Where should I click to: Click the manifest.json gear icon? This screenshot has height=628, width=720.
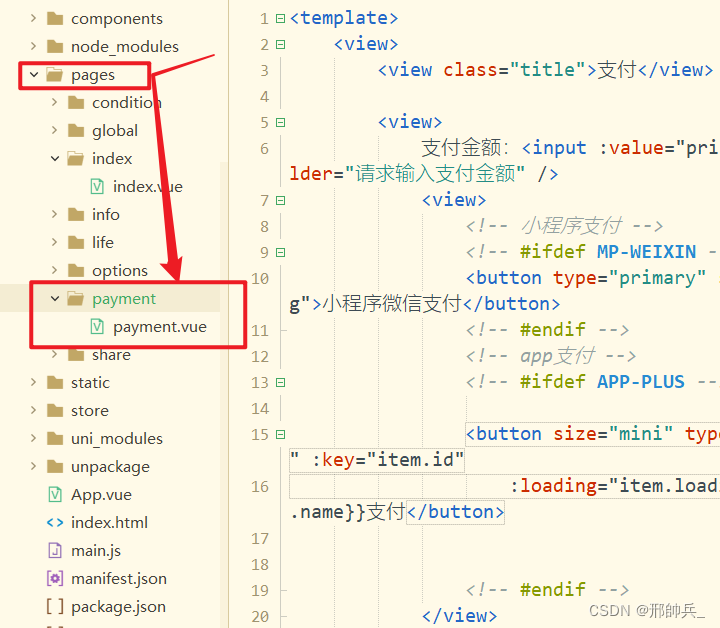[x=55, y=578]
